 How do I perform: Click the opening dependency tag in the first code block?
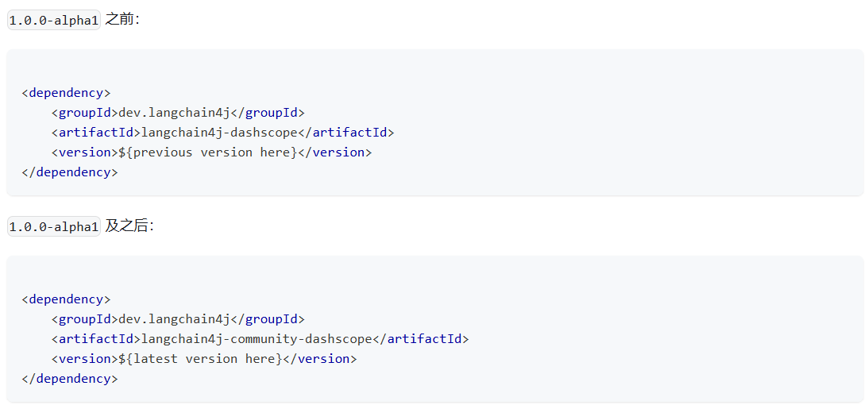(x=66, y=93)
